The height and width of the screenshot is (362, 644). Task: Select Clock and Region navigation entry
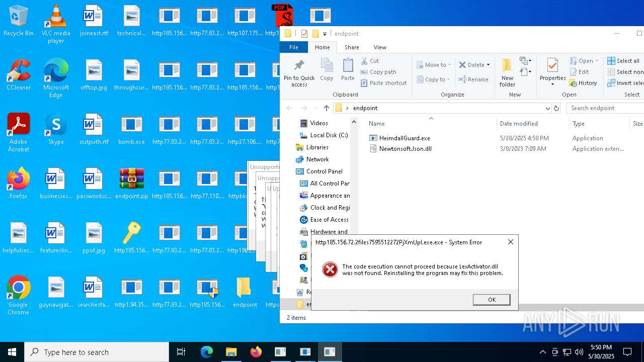point(325,208)
